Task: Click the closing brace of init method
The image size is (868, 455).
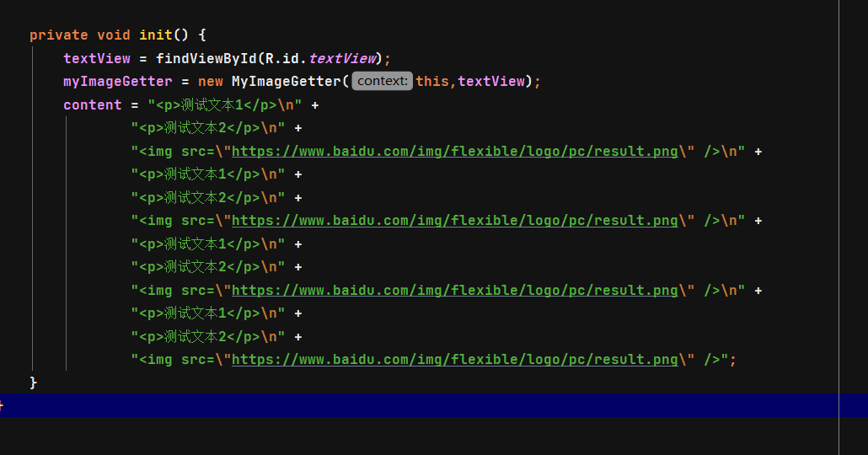Action: click(34, 383)
